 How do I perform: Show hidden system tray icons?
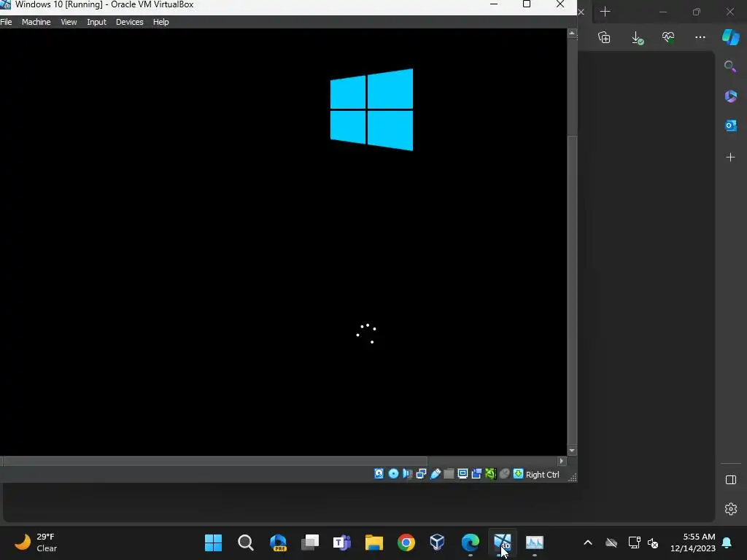point(588,542)
